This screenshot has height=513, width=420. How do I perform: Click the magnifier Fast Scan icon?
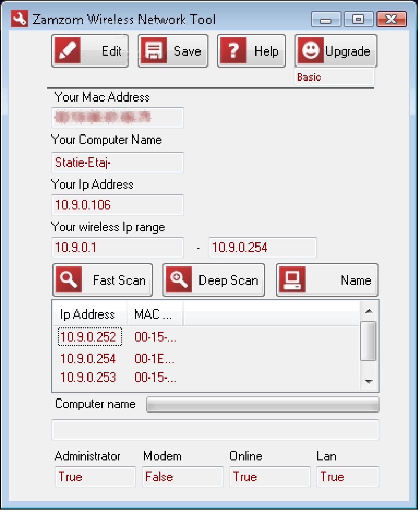coord(69,279)
